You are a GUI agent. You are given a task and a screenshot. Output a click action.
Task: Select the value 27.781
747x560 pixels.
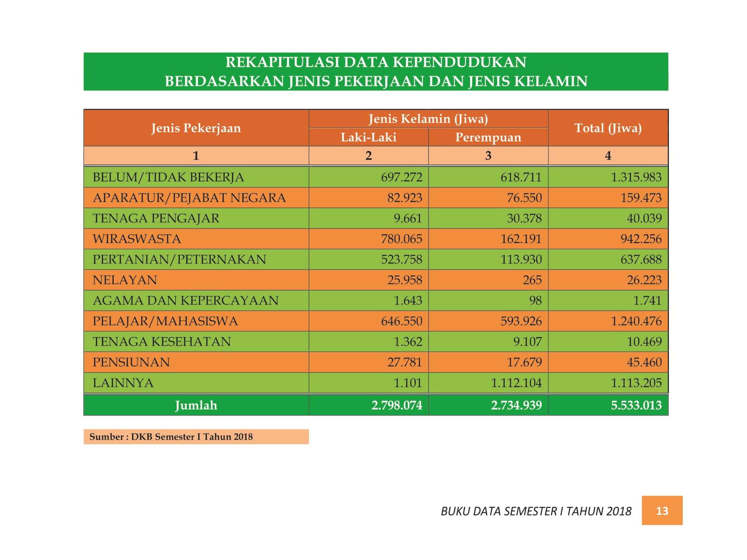point(405,362)
